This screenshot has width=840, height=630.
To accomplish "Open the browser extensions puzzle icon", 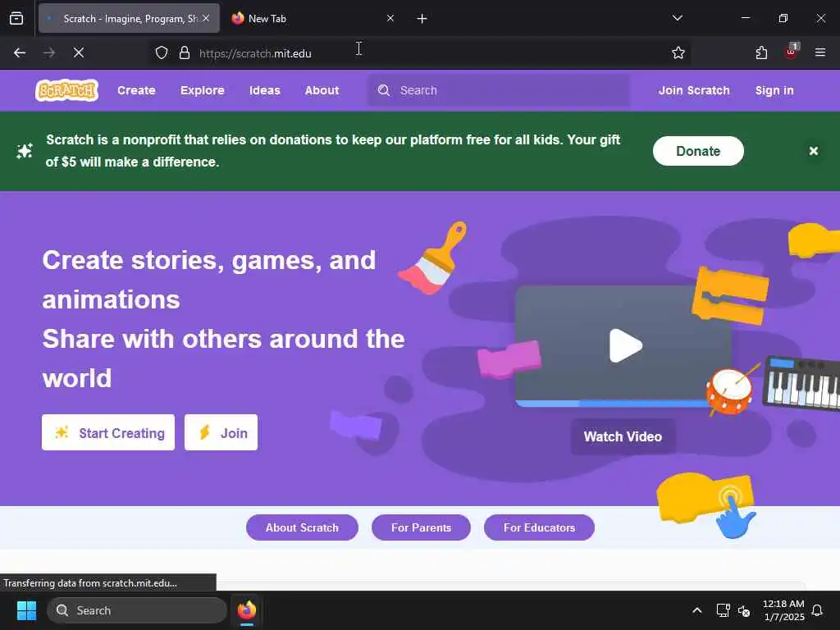I will click(x=761, y=52).
